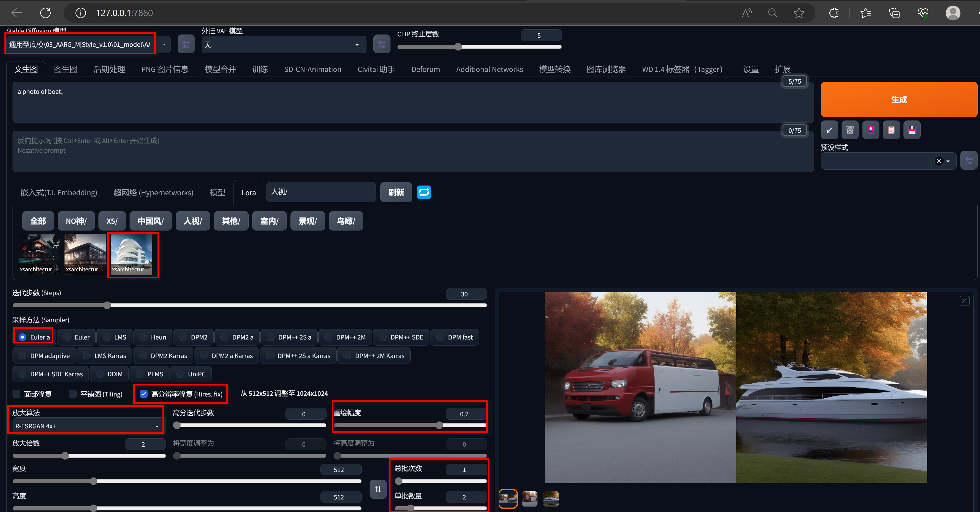Click the pink extra networks icon
The height and width of the screenshot is (512, 980).
(x=871, y=130)
